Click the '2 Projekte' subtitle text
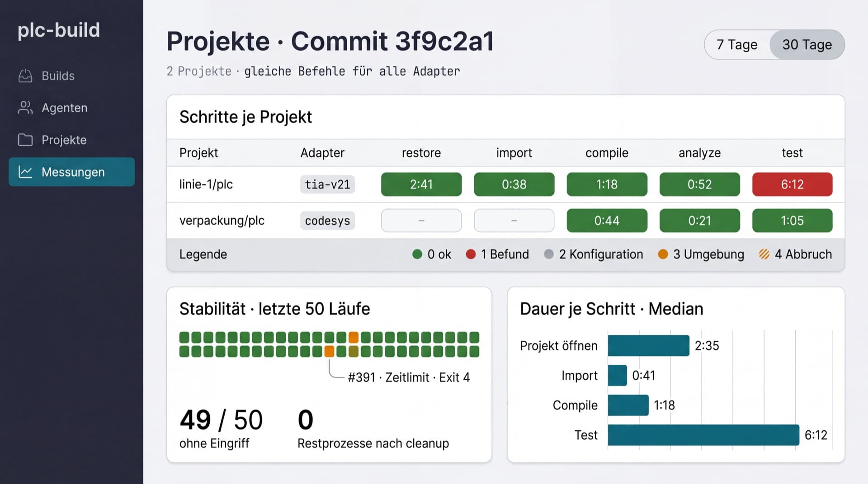Image resolution: width=868 pixels, height=484 pixels. pyautogui.click(x=199, y=71)
